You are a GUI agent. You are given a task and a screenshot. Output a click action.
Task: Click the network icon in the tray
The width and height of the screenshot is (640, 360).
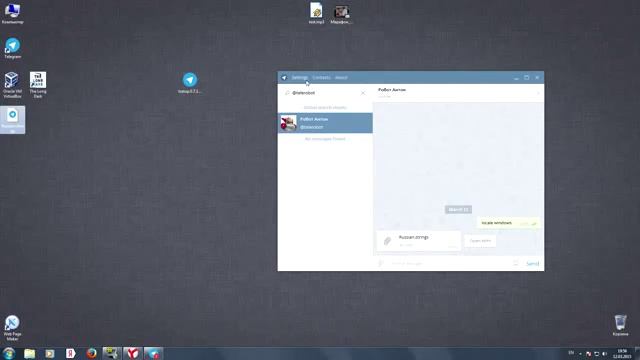coord(596,354)
